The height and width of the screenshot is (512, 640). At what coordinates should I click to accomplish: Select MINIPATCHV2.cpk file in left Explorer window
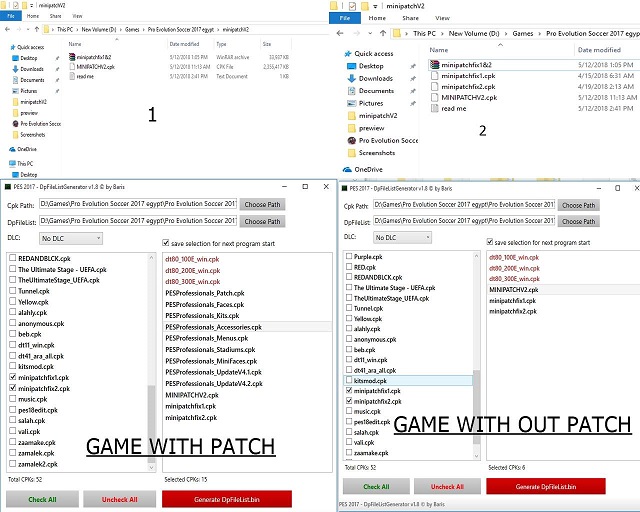[96, 67]
